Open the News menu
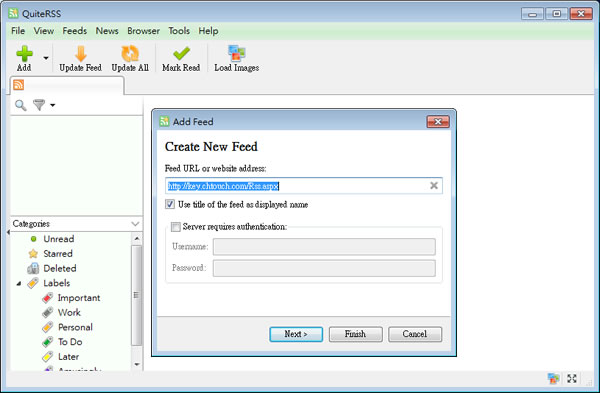 coord(107,31)
